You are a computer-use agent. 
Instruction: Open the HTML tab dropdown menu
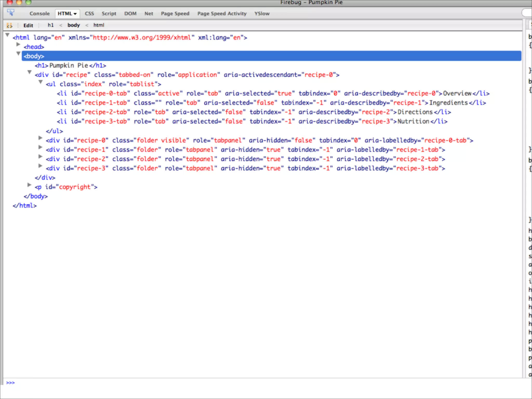click(x=75, y=14)
